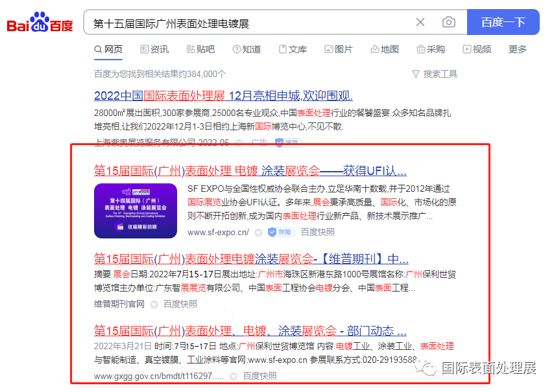Select the 文库 (Wenku) tab
554x392 pixels.
pyautogui.click(x=293, y=49)
